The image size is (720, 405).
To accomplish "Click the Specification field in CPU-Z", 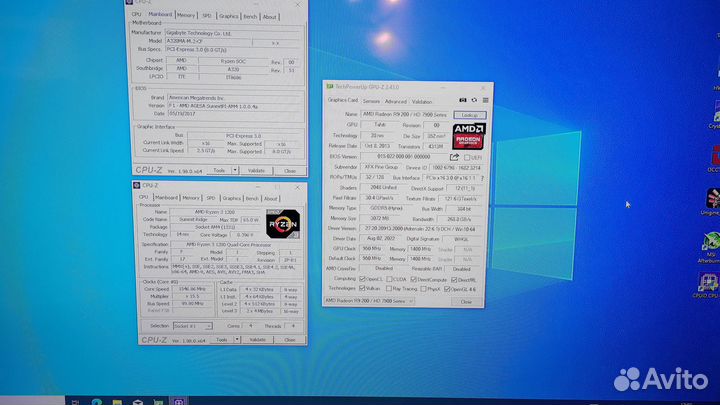I will [x=234, y=245].
